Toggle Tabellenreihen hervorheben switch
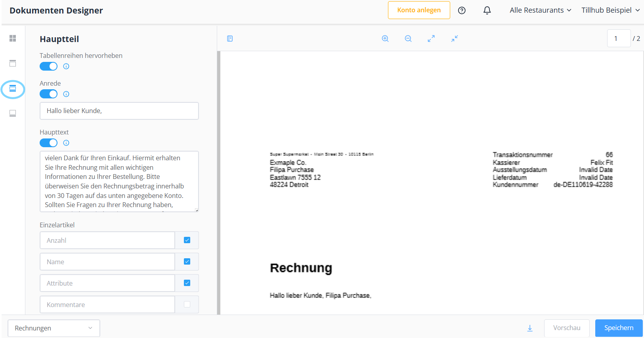This screenshot has height=338, width=644. [x=48, y=66]
